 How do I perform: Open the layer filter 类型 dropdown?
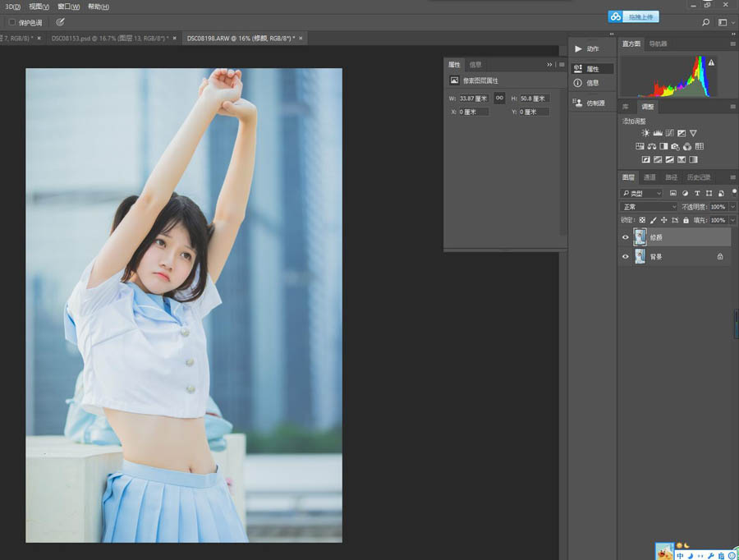(641, 193)
